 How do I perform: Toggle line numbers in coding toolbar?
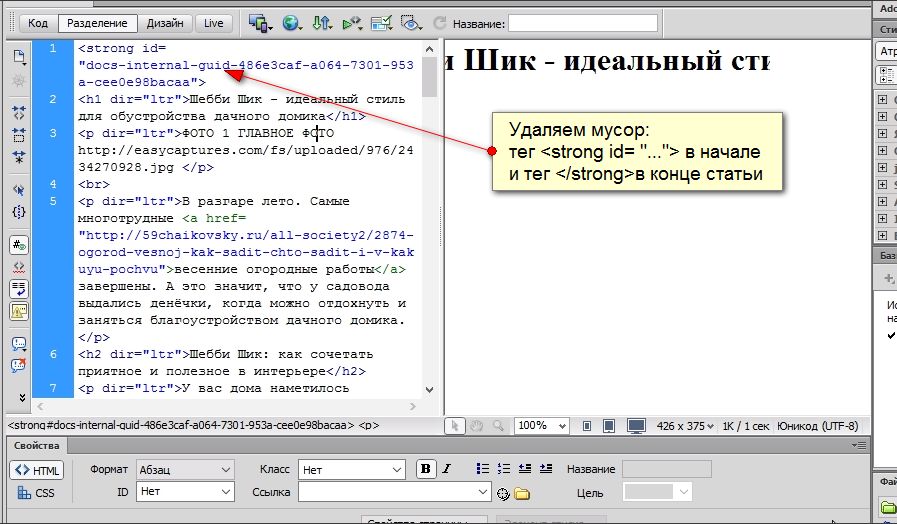tap(18, 244)
